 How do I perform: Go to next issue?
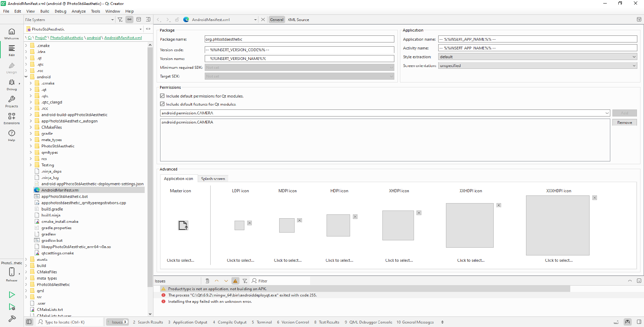pos(226,281)
